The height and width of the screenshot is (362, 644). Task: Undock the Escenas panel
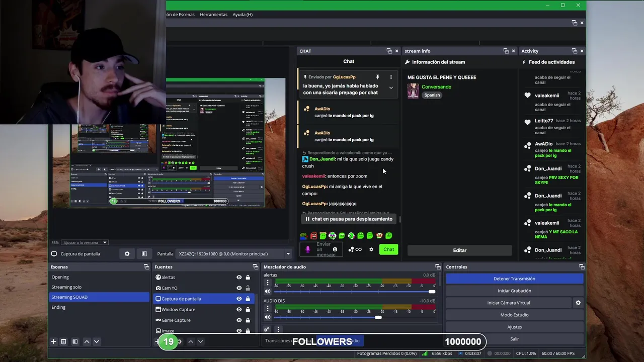(x=146, y=267)
